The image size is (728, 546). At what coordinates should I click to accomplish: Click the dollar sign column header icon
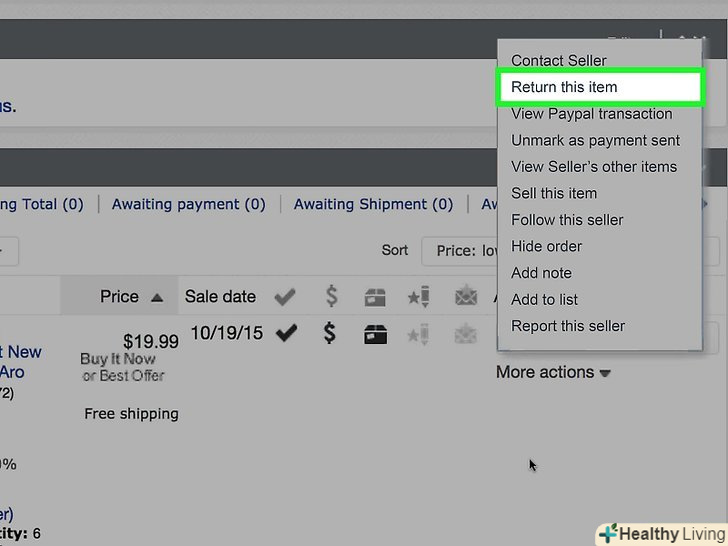point(331,297)
